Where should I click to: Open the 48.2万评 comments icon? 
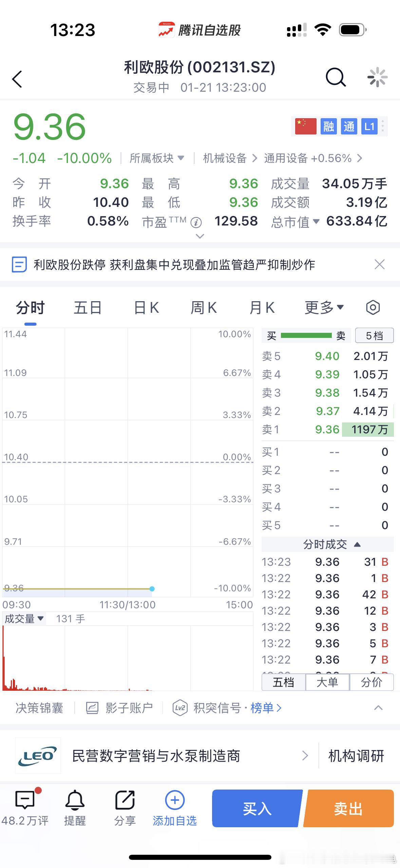click(x=25, y=800)
